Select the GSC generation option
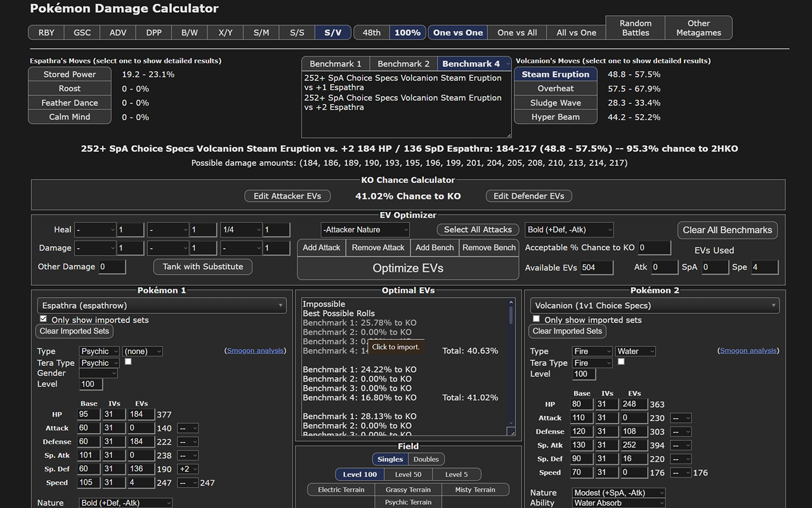The width and height of the screenshot is (812, 508). pyautogui.click(x=82, y=32)
